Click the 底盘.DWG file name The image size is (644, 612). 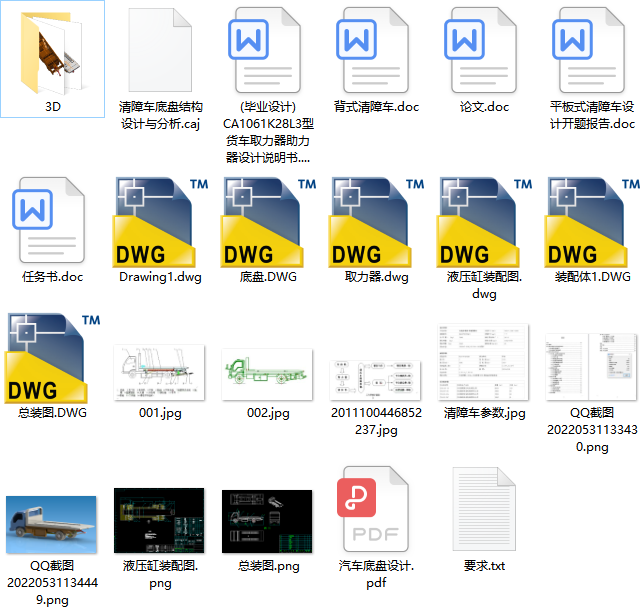click(x=268, y=277)
